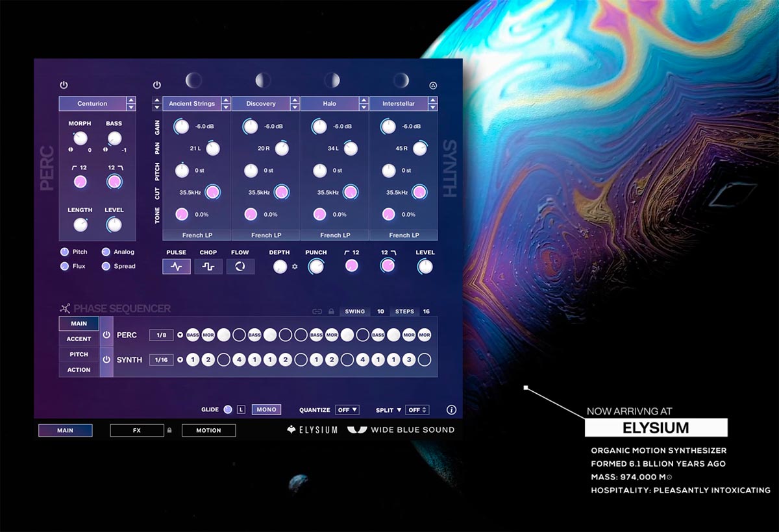
Task: Open DEPTH settings gear icon
Action: pyautogui.click(x=294, y=267)
